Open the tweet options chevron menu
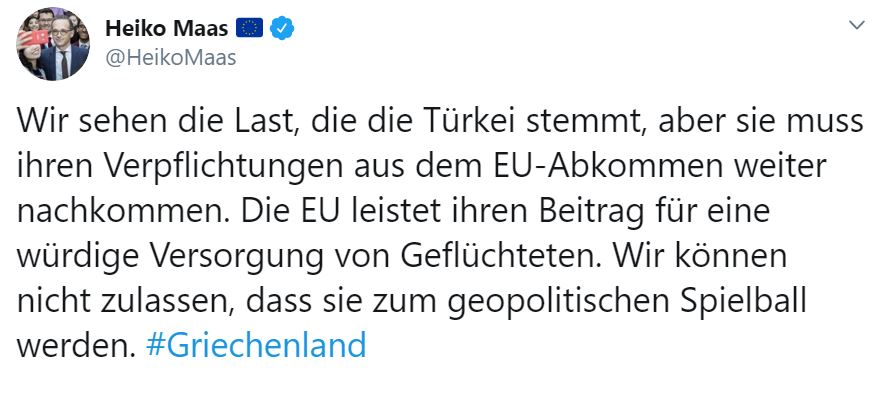This screenshot has width=884, height=395. tap(856, 25)
